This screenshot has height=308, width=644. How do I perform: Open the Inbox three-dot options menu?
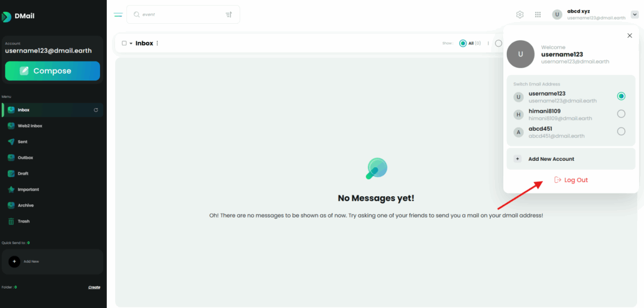pyautogui.click(x=157, y=43)
